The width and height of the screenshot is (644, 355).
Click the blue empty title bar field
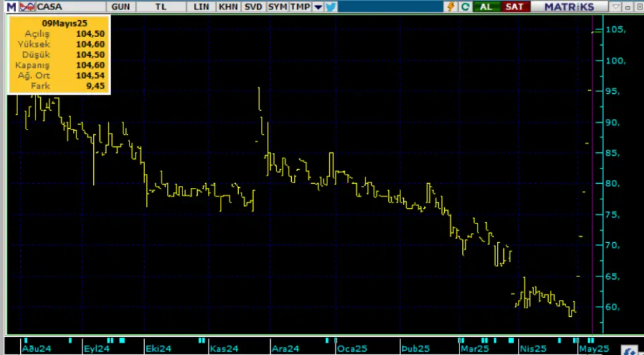[x=390, y=7]
